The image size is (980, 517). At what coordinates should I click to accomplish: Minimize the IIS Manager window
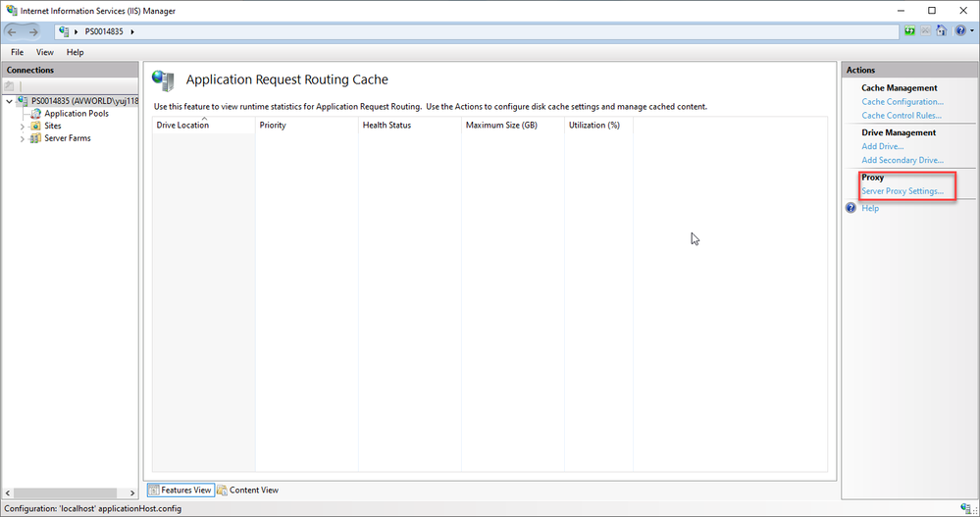pyautogui.click(x=902, y=11)
